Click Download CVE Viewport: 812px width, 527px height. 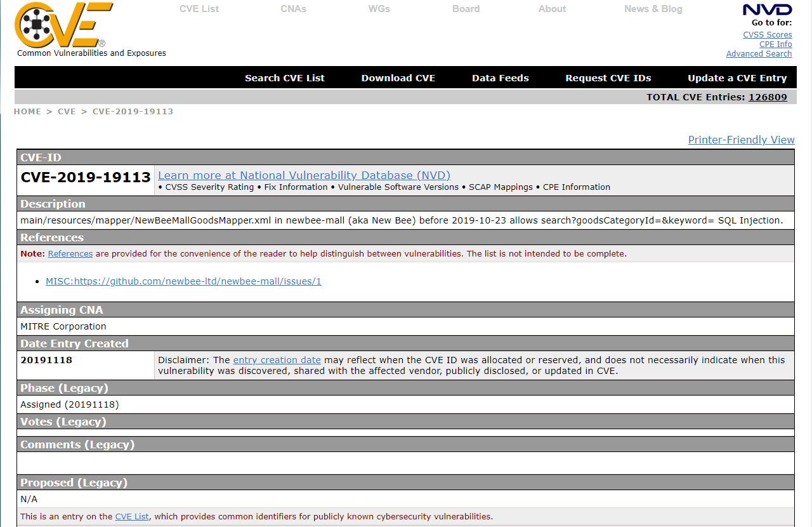click(x=398, y=78)
